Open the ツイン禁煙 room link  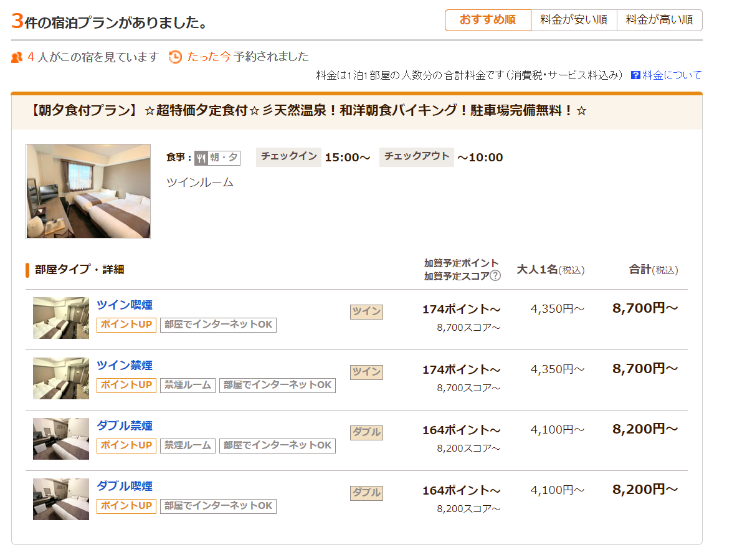(125, 365)
